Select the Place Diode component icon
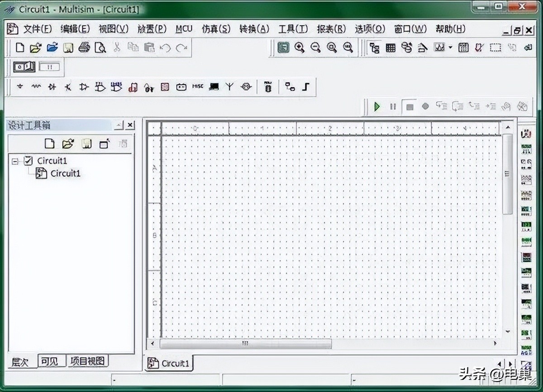The image size is (543, 392). pos(52,86)
